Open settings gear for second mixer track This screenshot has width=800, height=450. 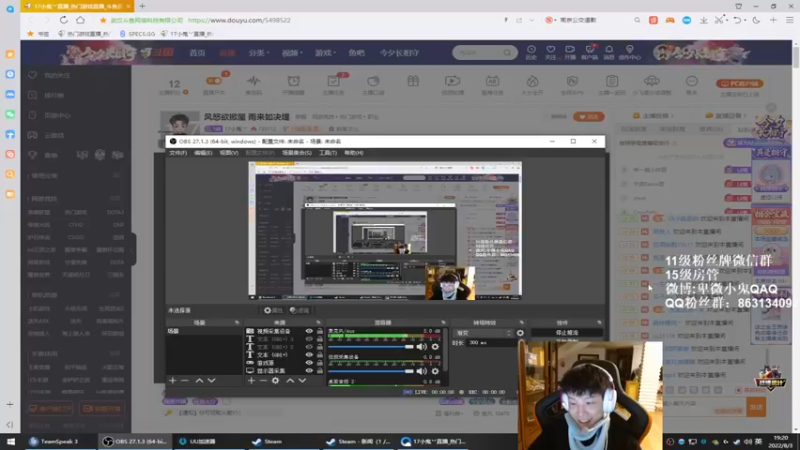[x=435, y=371]
